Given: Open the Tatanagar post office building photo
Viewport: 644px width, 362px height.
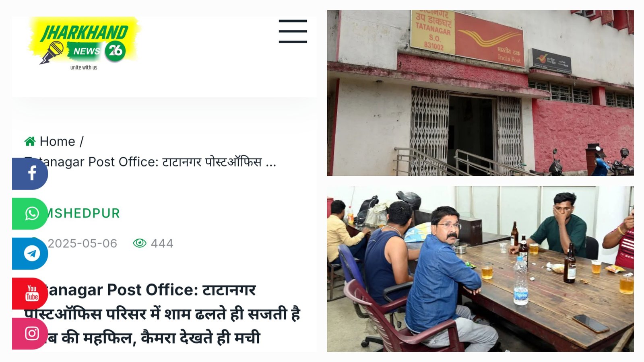Looking at the screenshot, I should tap(480, 93).
